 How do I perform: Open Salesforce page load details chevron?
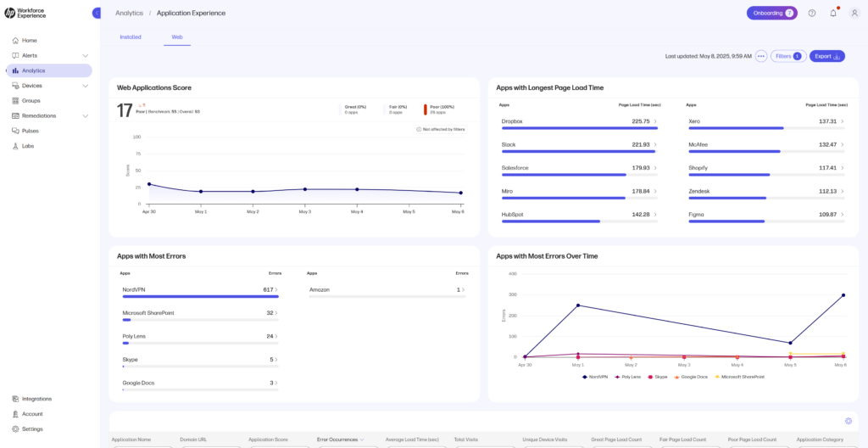655,167
